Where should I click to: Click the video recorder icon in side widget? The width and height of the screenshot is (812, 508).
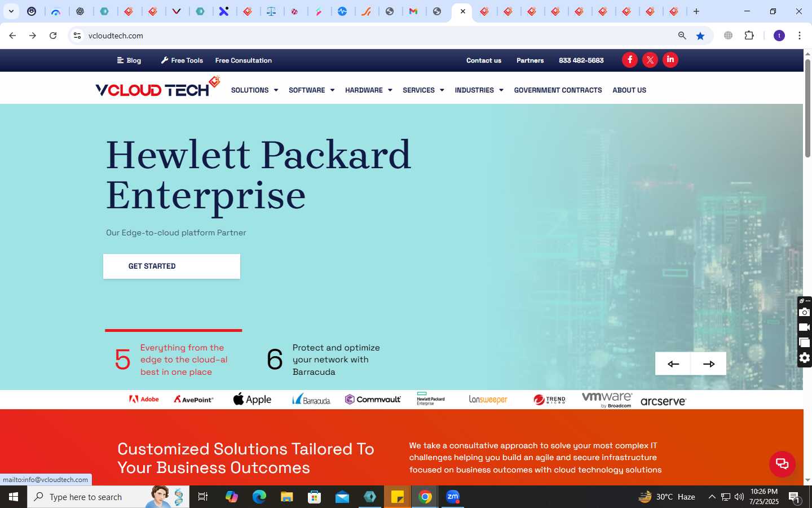tap(805, 327)
